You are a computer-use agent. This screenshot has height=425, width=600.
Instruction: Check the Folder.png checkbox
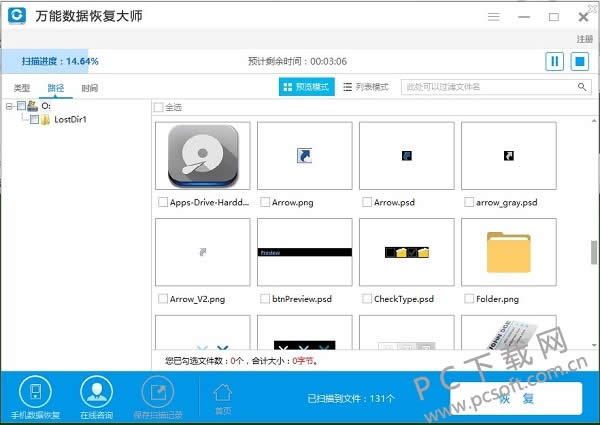(x=469, y=299)
